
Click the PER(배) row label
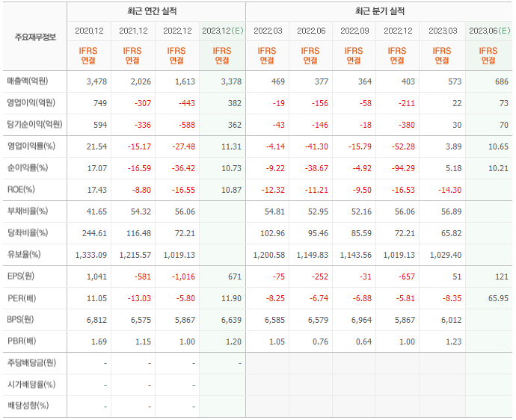(x=22, y=298)
